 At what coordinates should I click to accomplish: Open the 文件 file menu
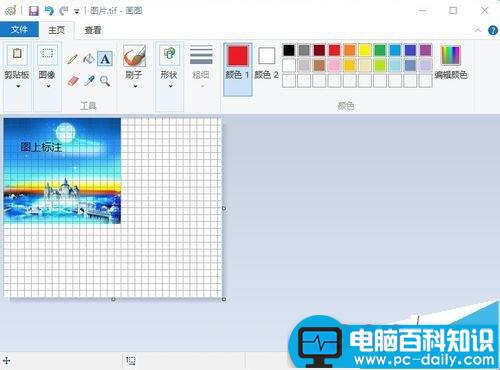click(x=19, y=30)
